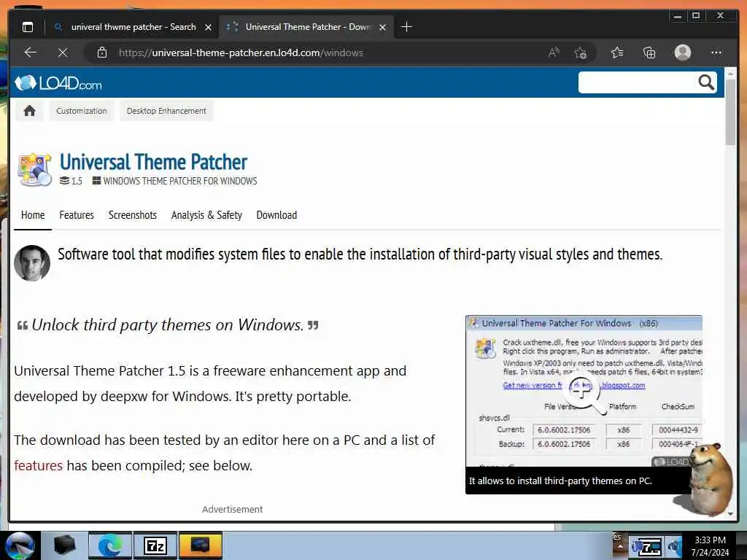747x560 pixels.
Task: Open the Features tab
Action: pyautogui.click(x=77, y=215)
